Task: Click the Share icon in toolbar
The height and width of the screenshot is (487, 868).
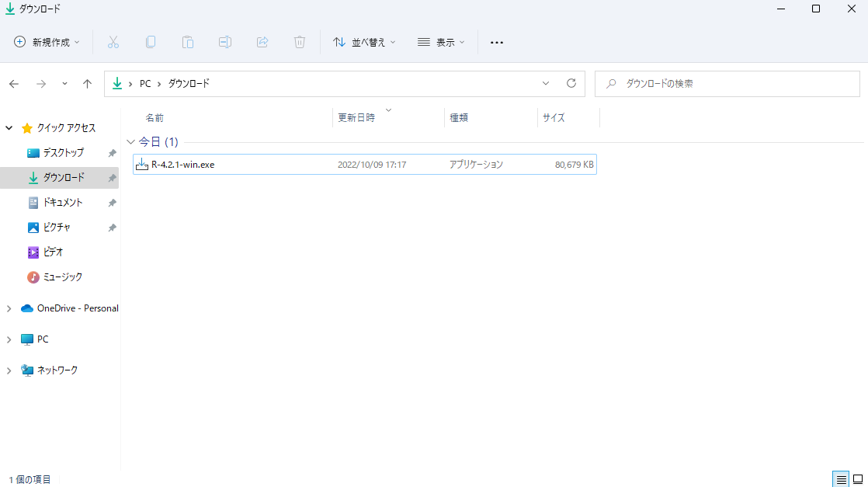Action: point(262,42)
